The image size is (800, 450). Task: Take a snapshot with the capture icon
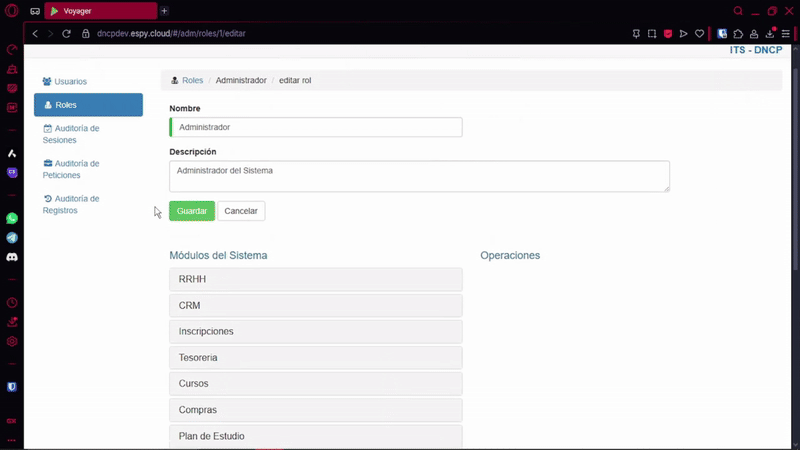[x=652, y=33]
